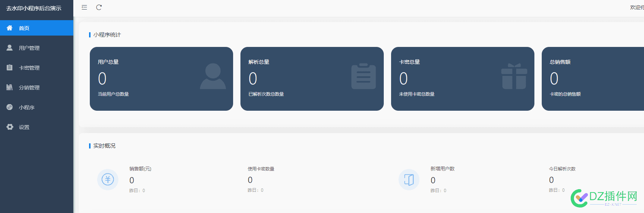The height and width of the screenshot is (213, 644).
Task: Click the 去水印小程序后台演示 site title
Action: click(34, 8)
